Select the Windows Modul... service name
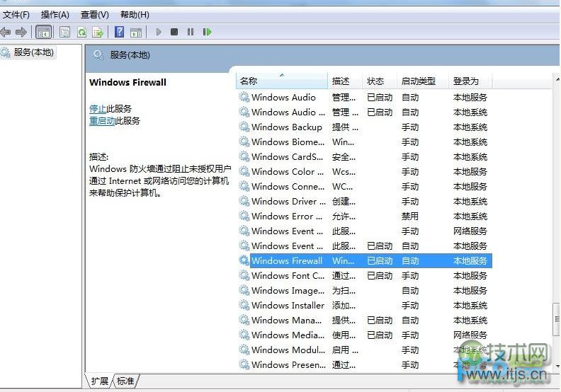 tap(288, 350)
